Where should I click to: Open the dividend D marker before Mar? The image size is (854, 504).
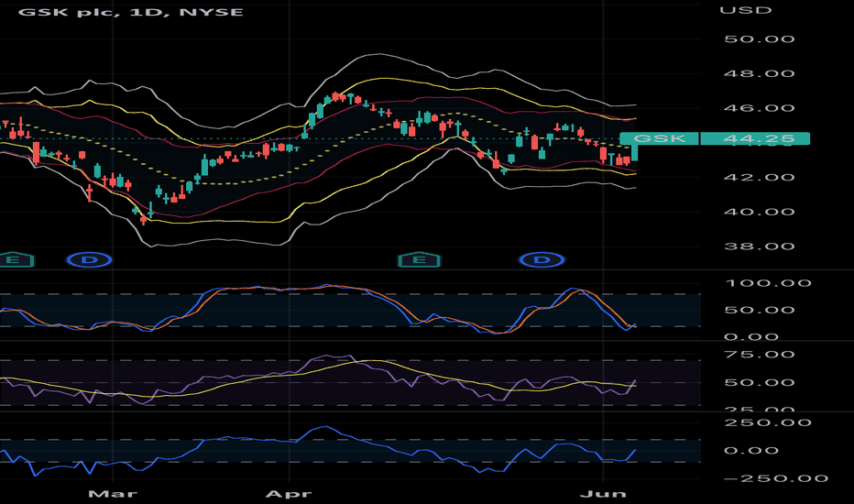click(x=89, y=260)
